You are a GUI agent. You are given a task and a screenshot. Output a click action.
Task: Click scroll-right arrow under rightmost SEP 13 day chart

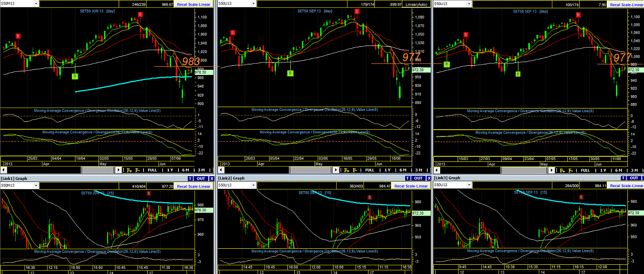[551, 170]
